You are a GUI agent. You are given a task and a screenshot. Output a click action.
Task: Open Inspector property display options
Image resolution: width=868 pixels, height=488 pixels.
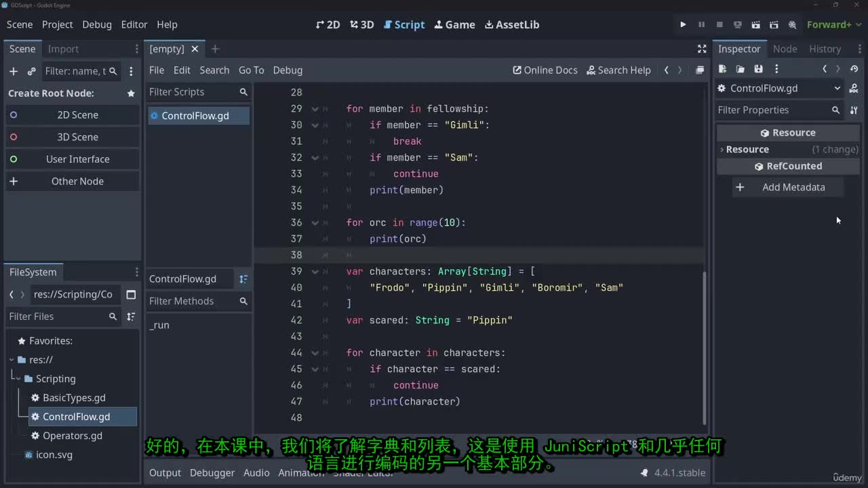(854, 110)
